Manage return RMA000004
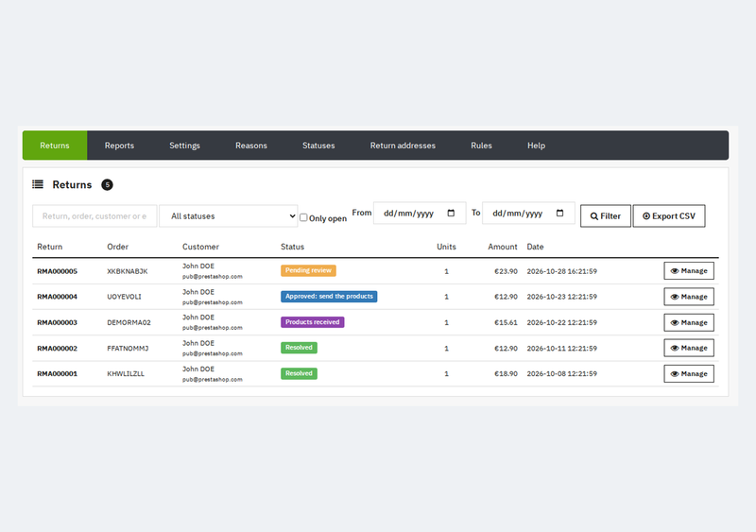The image size is (756, 532). pos(689,297)
